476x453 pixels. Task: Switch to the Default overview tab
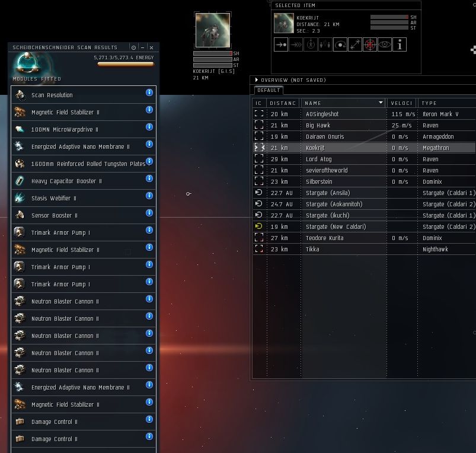[269, 90]
